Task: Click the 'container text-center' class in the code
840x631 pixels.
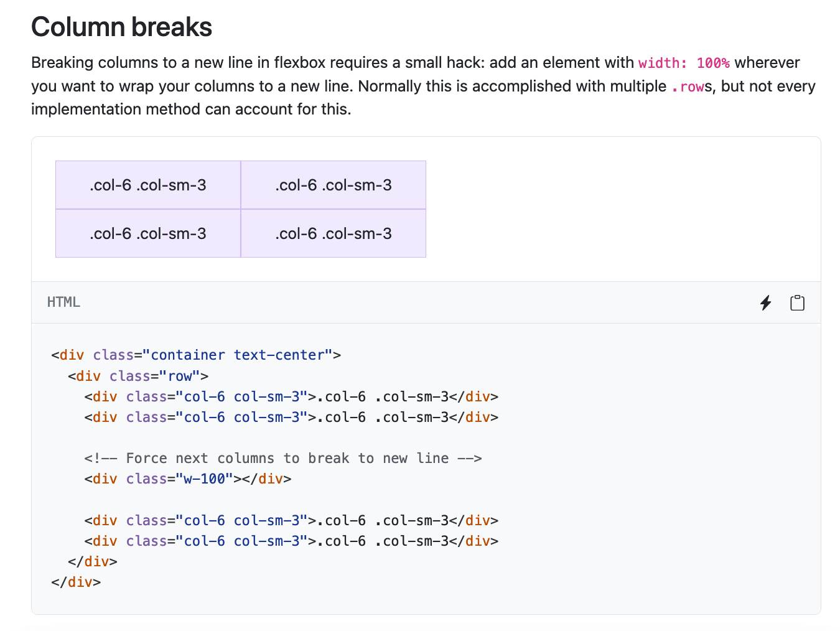Action: click(x=239, y=355)
